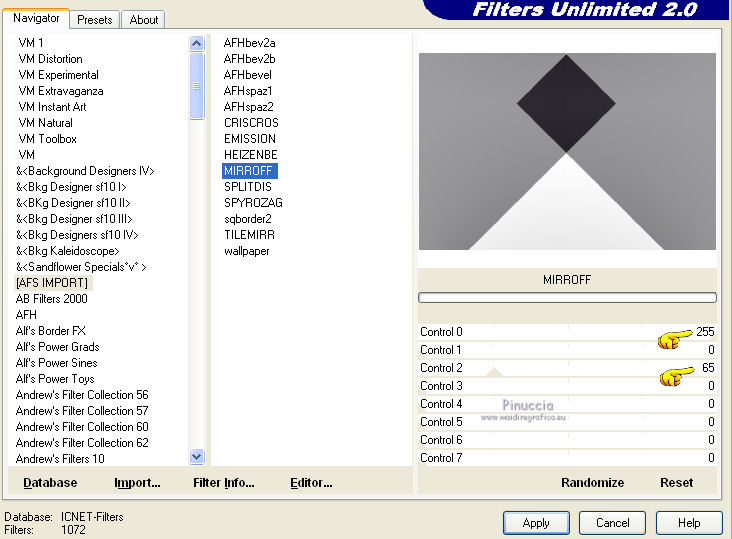732x539 pixels.
Task: Click the category list scroll down arrow
Action: pyautogui.click(x=197, y=457)
